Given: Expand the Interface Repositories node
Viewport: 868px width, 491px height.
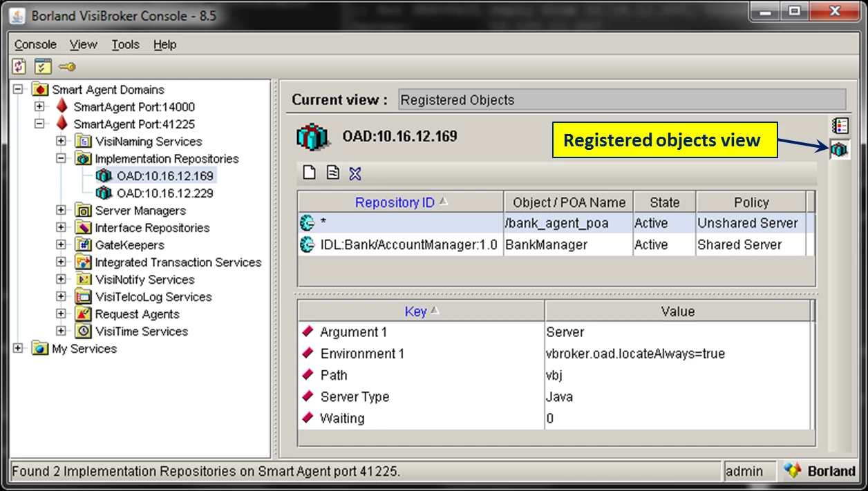Looking at the screenshot, I should [x=62, y=227].
